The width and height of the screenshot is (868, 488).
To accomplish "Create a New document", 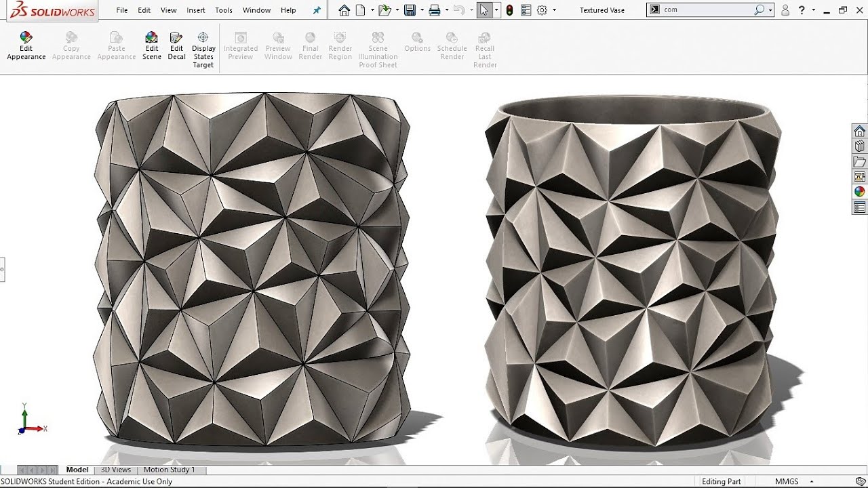I will [x=361, y=10].
